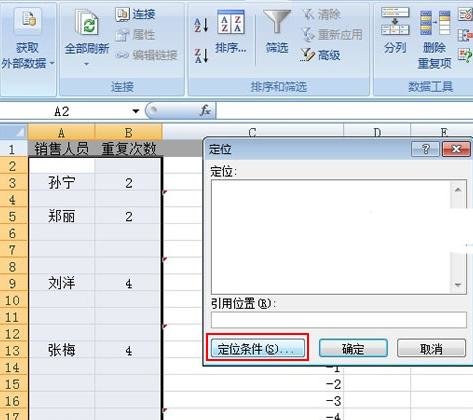The height and width of the screenshot is (420, 473).
Task: Click the cell containing 刘洋
Action: 62,284
